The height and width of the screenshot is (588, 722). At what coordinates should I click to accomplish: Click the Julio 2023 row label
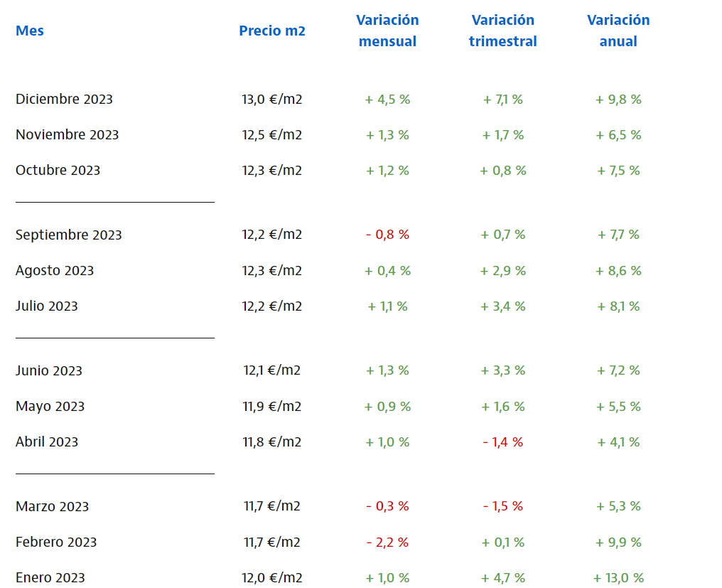pyautogui.click(x=47, y=306)
